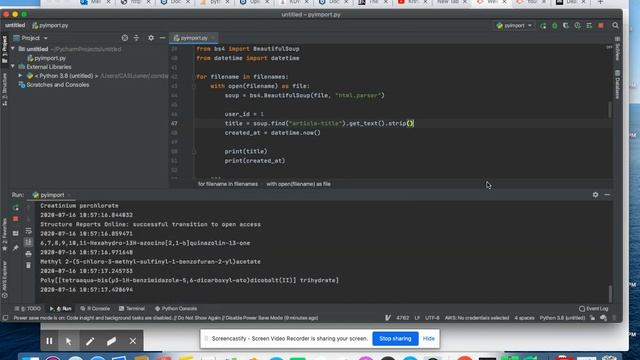This screenshot has height=360, width=640.
Task: Open the Project view dropdown
Action: [31, 38]
